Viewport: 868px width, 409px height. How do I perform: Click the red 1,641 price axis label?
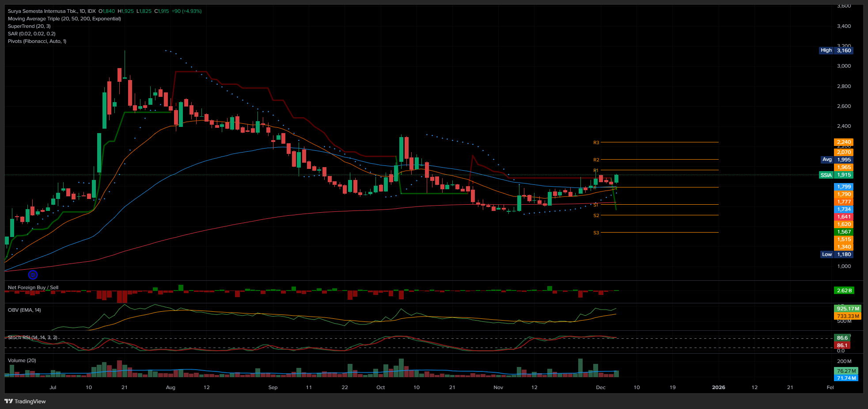coord(844,217)
